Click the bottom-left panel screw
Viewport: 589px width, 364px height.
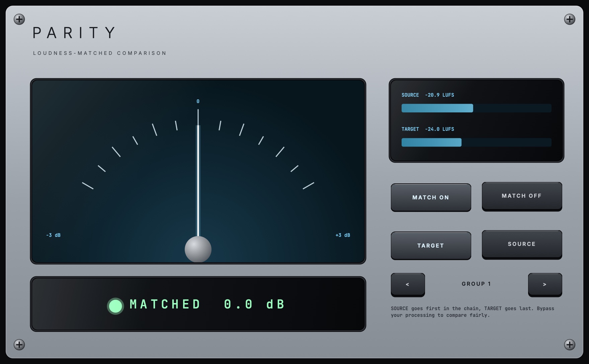point(19,345)
